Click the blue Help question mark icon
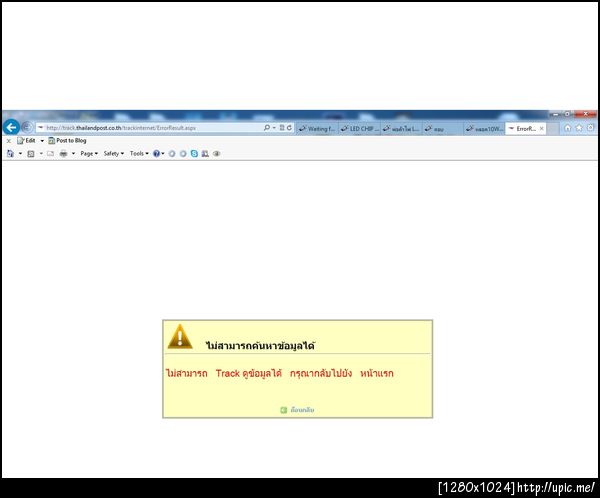The image size is (600, 498). (x=156, y=153)
